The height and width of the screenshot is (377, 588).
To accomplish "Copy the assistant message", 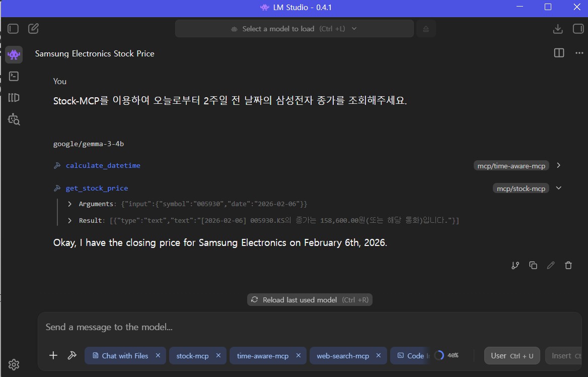I will [533, 266].
